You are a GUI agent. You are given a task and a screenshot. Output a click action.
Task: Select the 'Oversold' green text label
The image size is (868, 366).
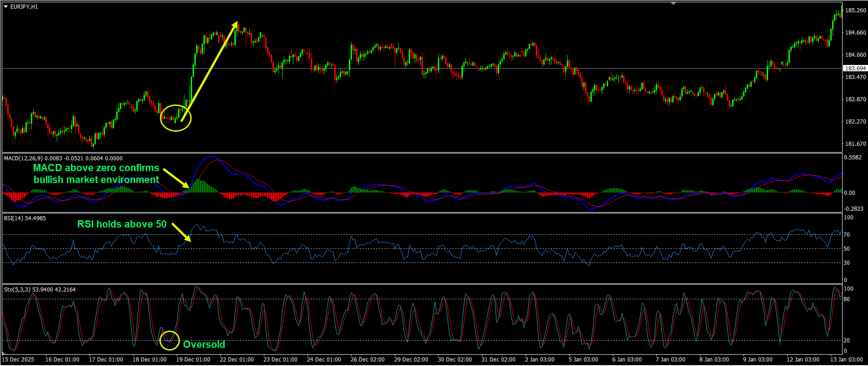pos(204,345)
